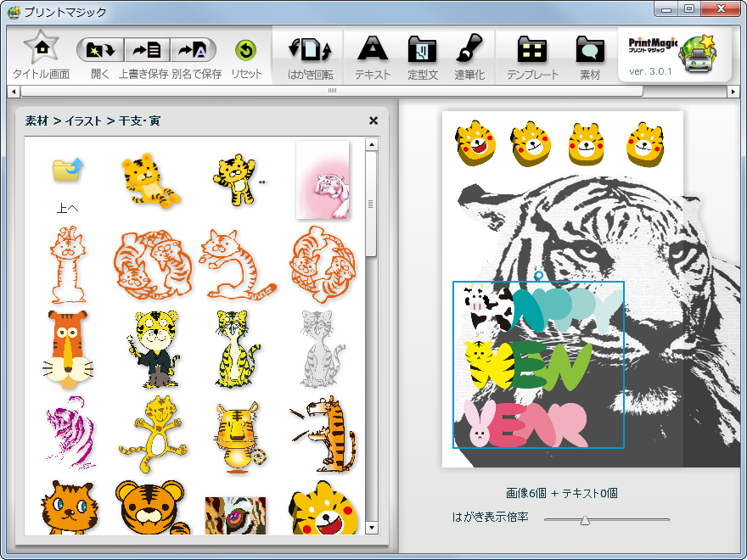Image resolution: width=747 pixels, height=560 pixels.
Task: Click the 素材 breadcrumb link
Action: pos(37,121)
